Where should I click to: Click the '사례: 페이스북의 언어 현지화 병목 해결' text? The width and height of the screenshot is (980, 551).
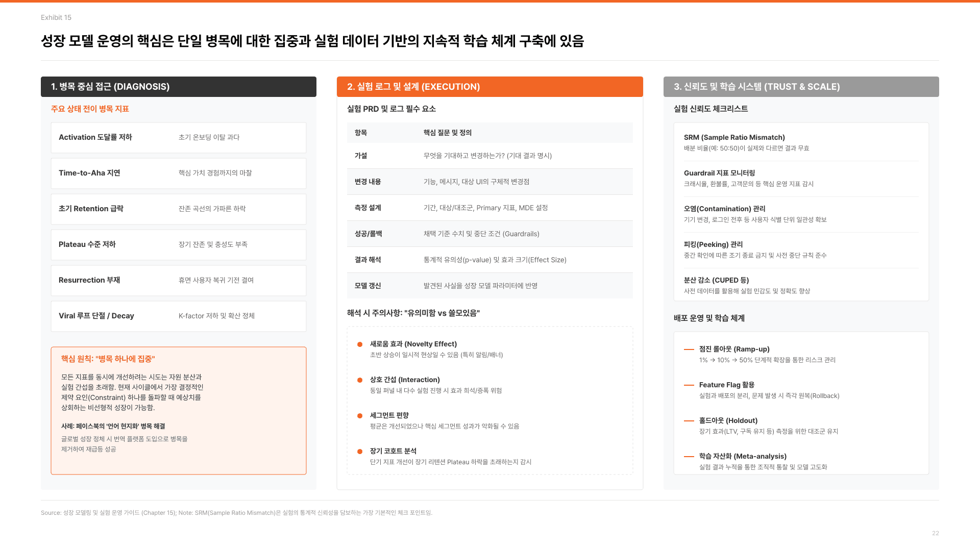[x=113, y=427]
